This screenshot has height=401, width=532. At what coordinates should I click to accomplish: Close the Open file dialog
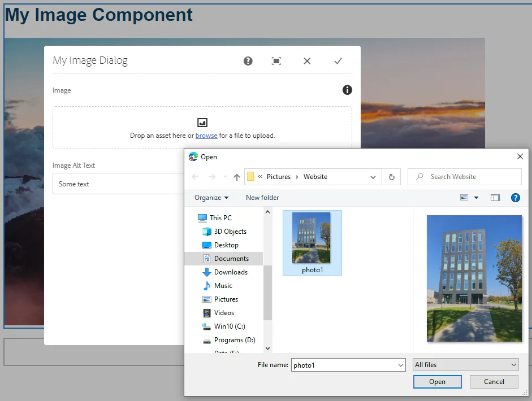pyautogui.click(x=520, y=156)
